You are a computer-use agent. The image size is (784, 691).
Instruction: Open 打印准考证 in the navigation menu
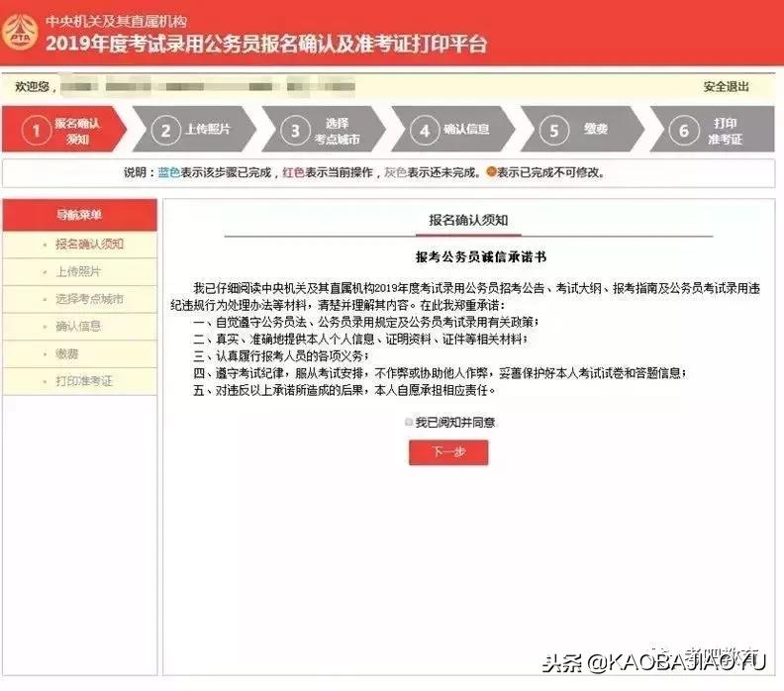coord(80,381)
